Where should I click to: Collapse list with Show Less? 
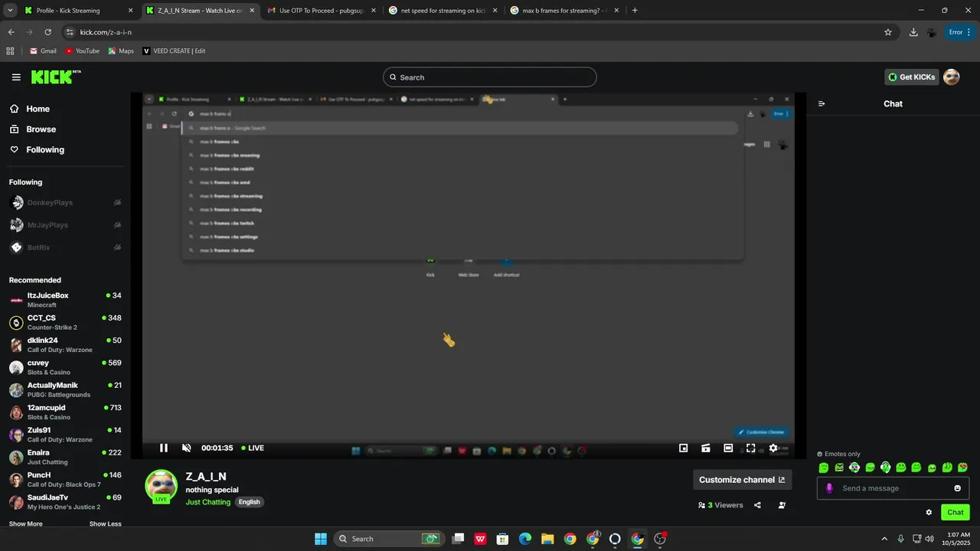[x=105, y=524]
